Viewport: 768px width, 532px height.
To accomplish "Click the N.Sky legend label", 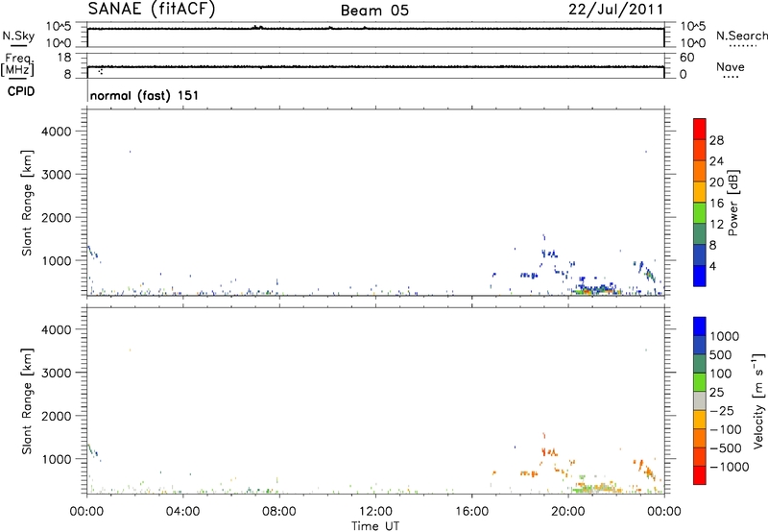I will click(x=18, y=36).
